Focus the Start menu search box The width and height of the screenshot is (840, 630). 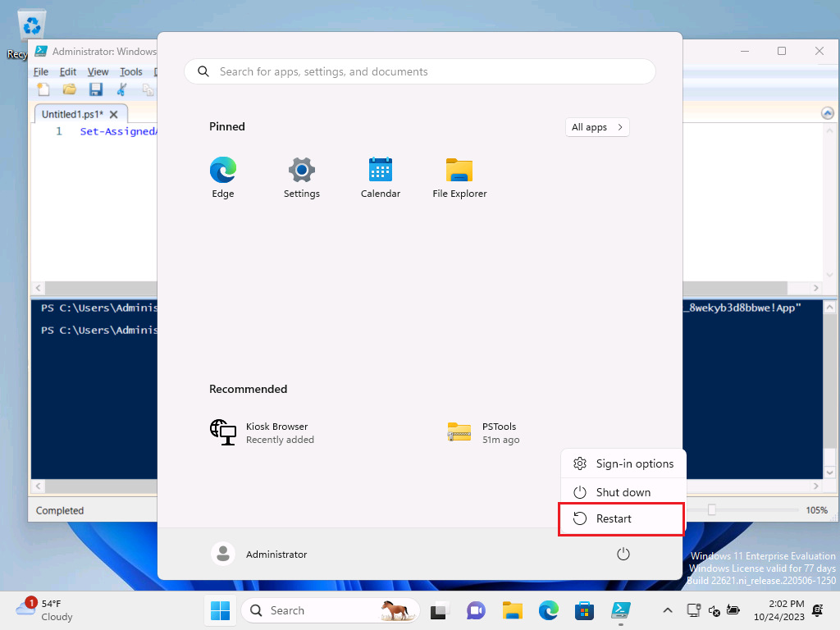420,71
